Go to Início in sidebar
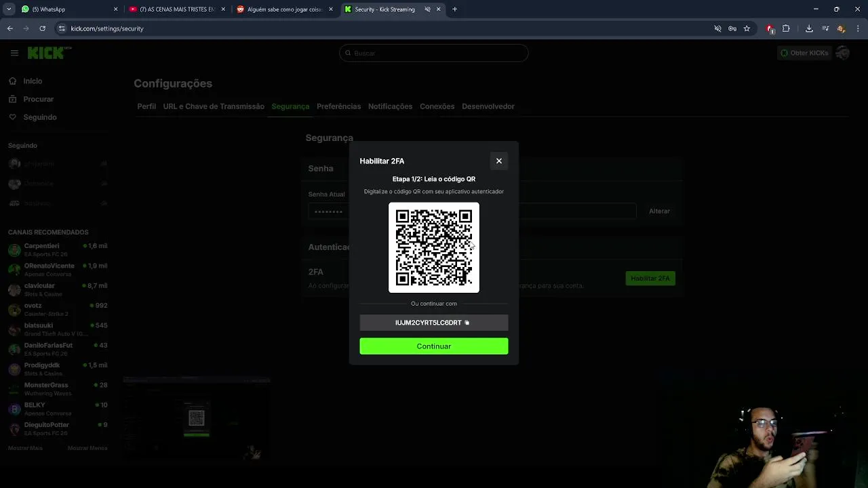Screen dimensions: 868x488 (25, 81)
